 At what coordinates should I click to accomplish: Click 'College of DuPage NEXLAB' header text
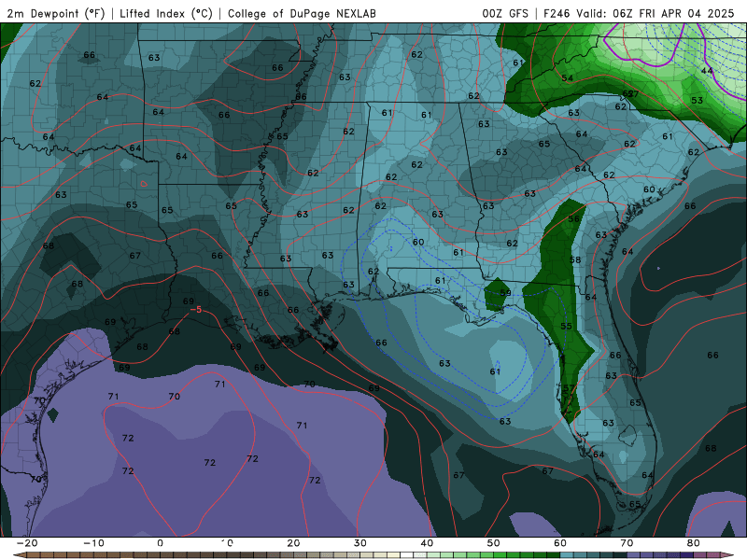pos(302,14)
